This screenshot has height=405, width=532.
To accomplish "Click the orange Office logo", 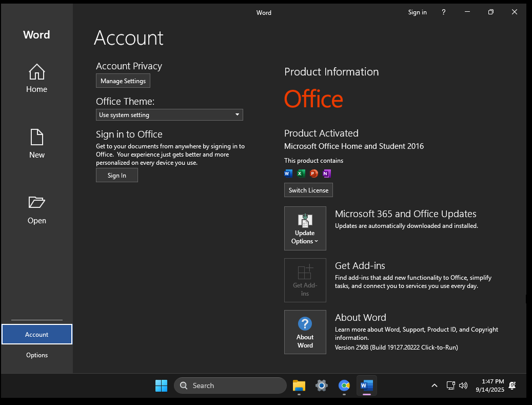I will tap(313, 99).
